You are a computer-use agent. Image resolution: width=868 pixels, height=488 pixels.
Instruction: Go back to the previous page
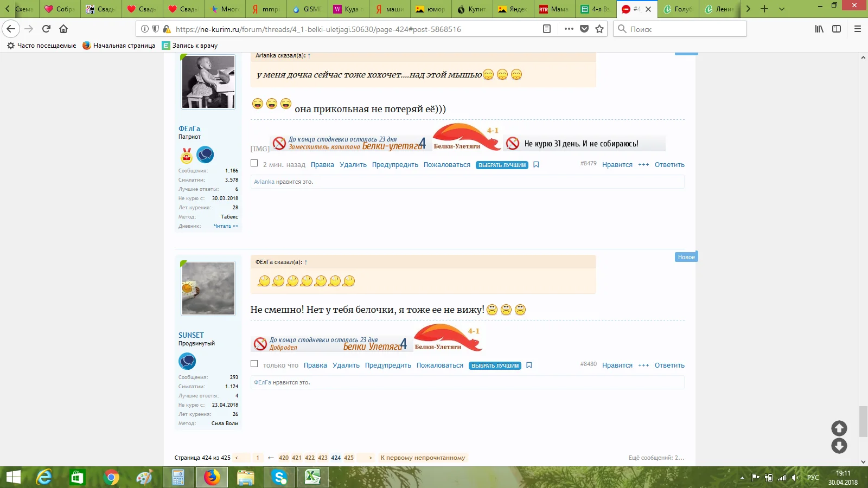pyautogui.click(x=11, y=29)
